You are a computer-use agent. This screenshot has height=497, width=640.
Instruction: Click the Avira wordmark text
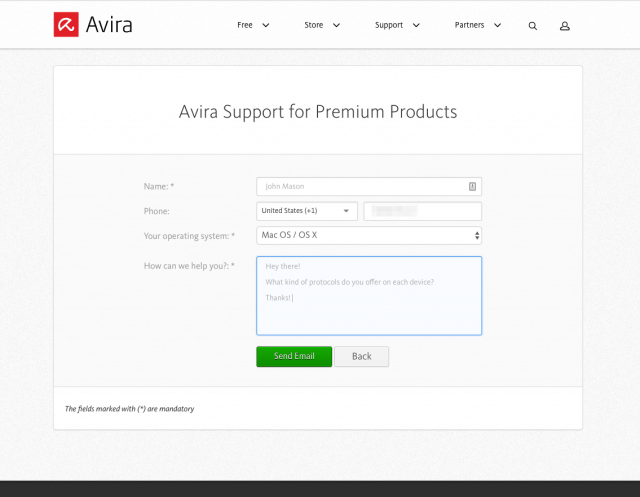pos(109,25)
